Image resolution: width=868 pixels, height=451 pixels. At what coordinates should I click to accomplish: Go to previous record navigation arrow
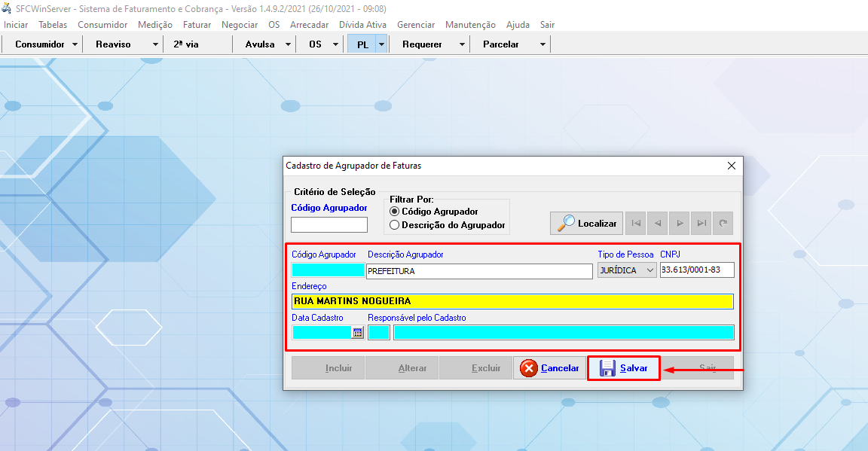(x=659, y=223)
